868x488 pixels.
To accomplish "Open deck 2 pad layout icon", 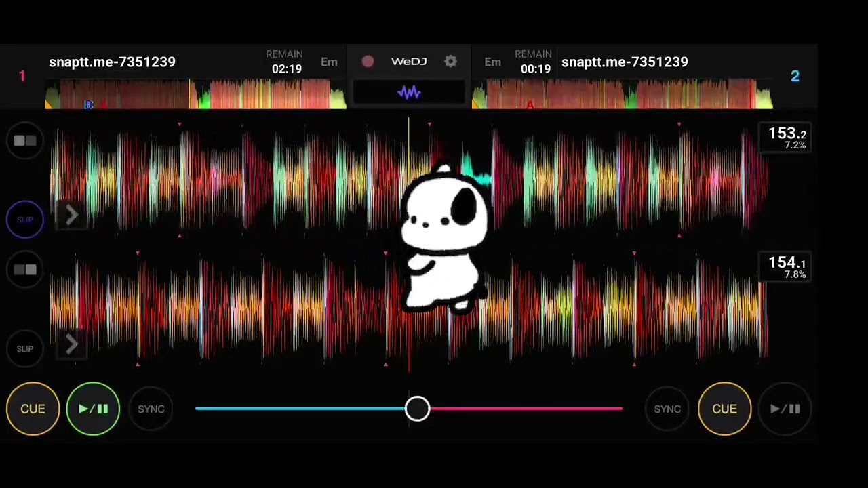I will point(25,270).
